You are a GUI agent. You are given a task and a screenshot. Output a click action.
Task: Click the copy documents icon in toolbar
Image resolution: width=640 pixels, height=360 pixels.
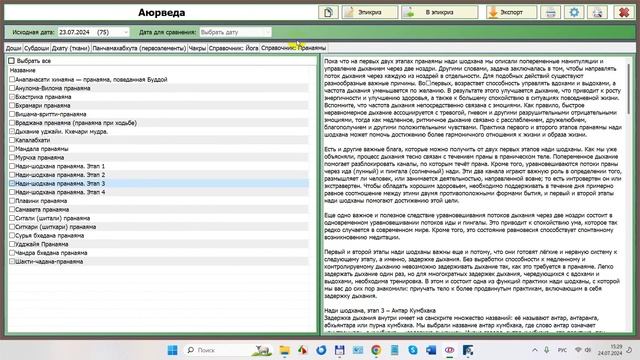point(328,12)
